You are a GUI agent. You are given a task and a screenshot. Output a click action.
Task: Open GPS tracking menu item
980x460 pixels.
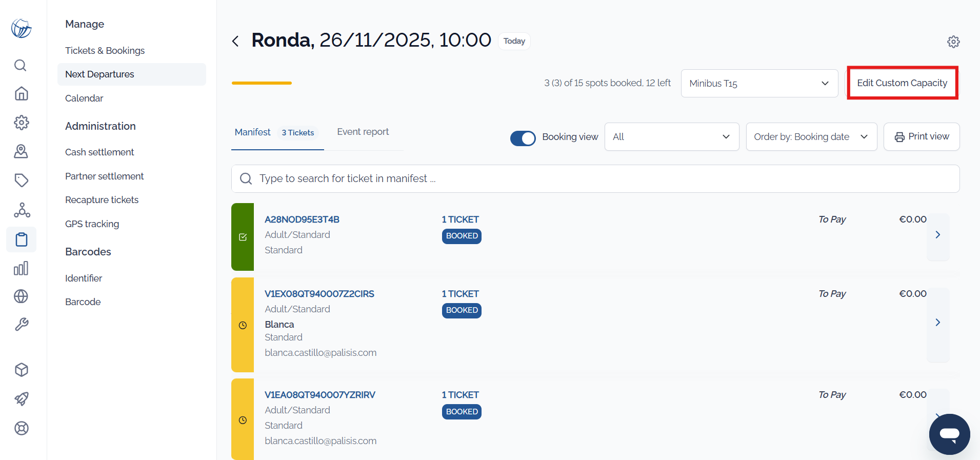point(92,224)
